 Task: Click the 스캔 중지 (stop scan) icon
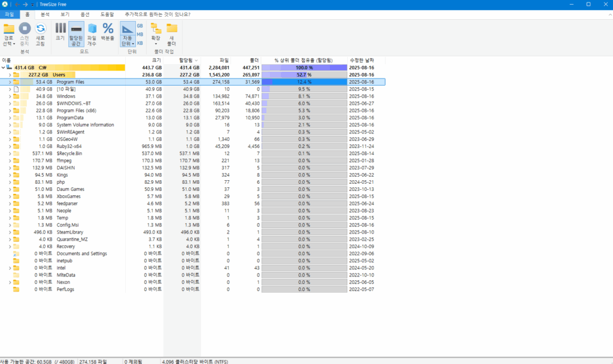click(25, 29)
